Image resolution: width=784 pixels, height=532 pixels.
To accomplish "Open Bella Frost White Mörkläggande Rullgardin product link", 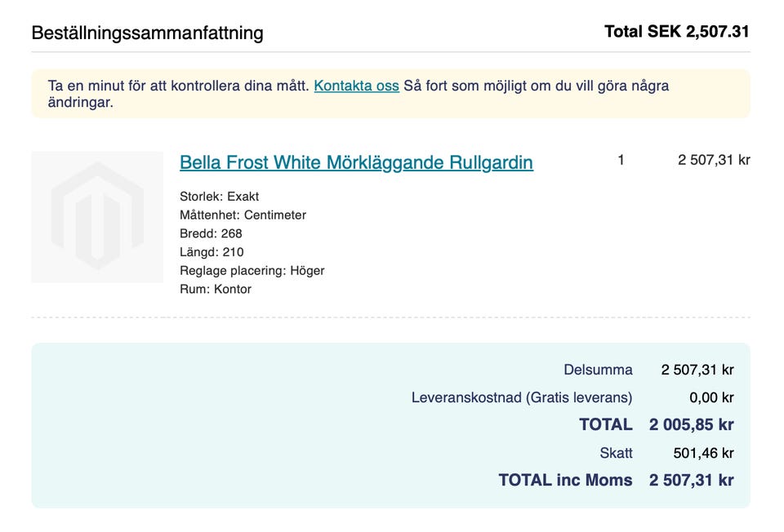I will (x=356, y=162).
